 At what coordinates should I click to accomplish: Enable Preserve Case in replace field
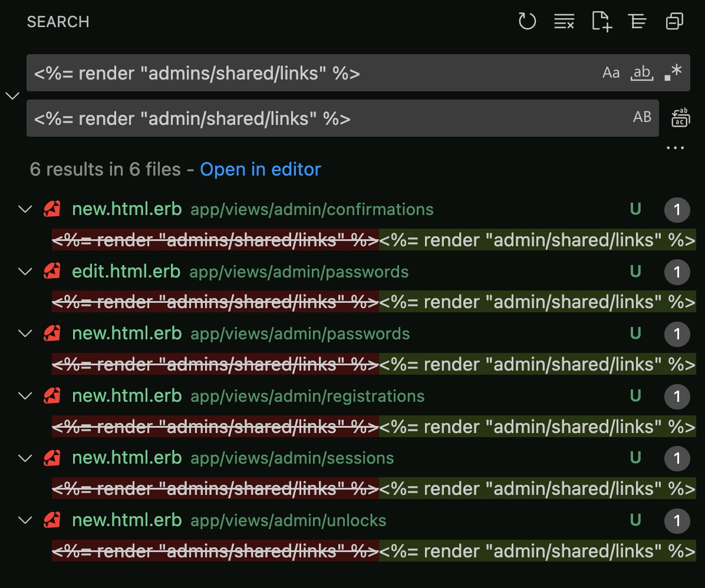tap(643, 118)
